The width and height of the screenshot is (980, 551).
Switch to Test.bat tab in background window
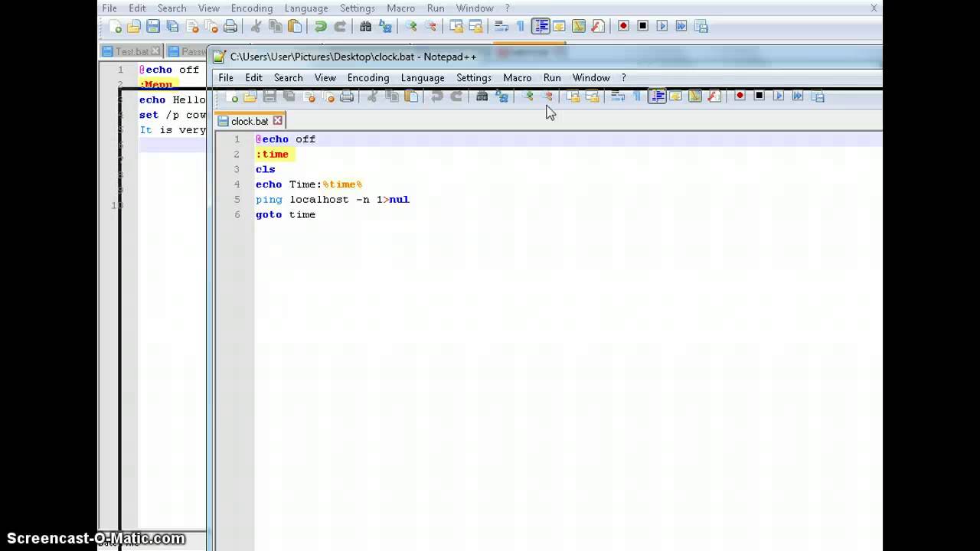tap(132, 51)
